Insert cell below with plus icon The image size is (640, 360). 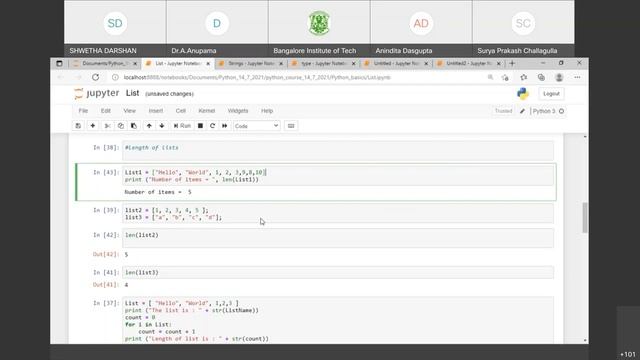point(93,126)
